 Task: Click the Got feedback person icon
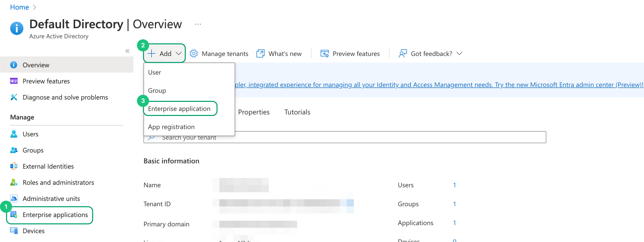(x=403, y=54)
